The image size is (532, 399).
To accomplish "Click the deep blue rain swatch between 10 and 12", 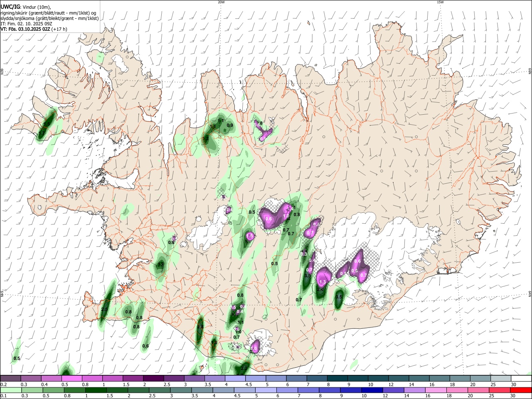I will point(371,390).
